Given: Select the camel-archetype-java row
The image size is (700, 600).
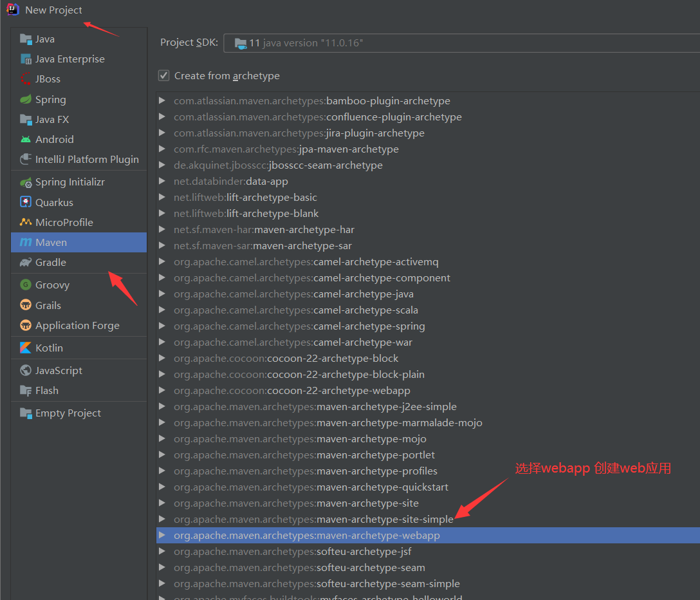Looking at the screenshot, I should [428, 294].
